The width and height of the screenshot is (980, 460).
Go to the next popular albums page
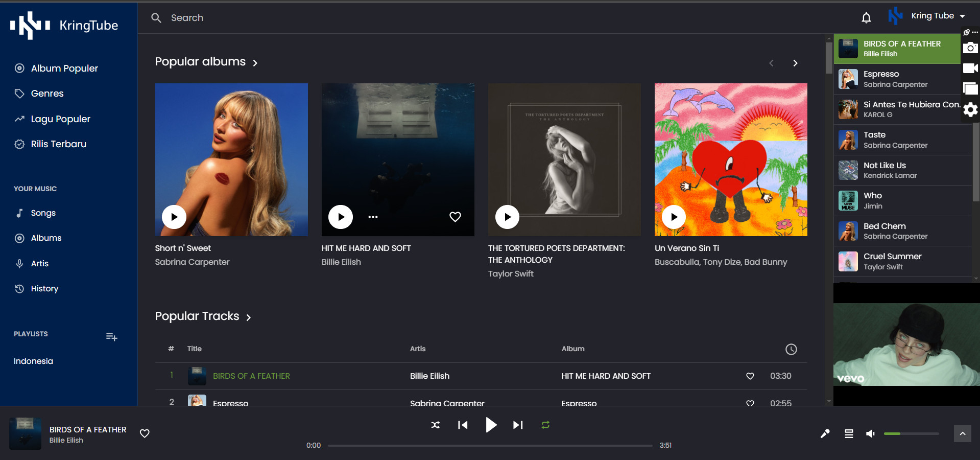(795, 63)
